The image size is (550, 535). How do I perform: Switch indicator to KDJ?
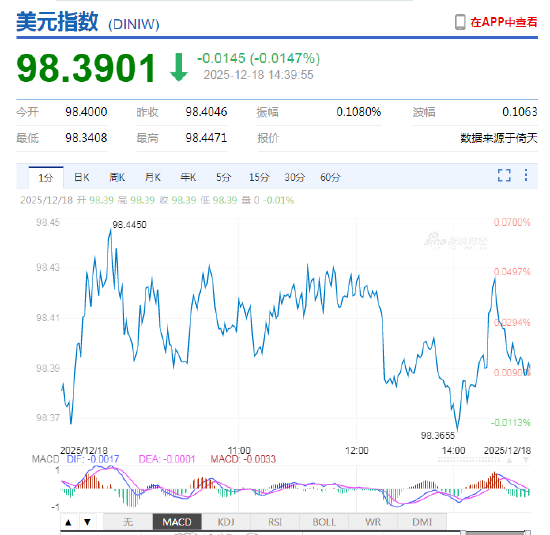coord(226,522)
